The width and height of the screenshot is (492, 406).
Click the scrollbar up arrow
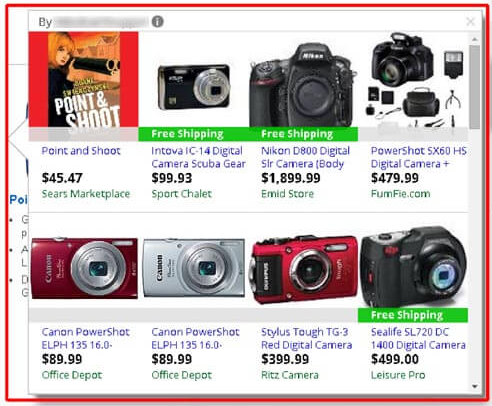click(x=474, y=39)
